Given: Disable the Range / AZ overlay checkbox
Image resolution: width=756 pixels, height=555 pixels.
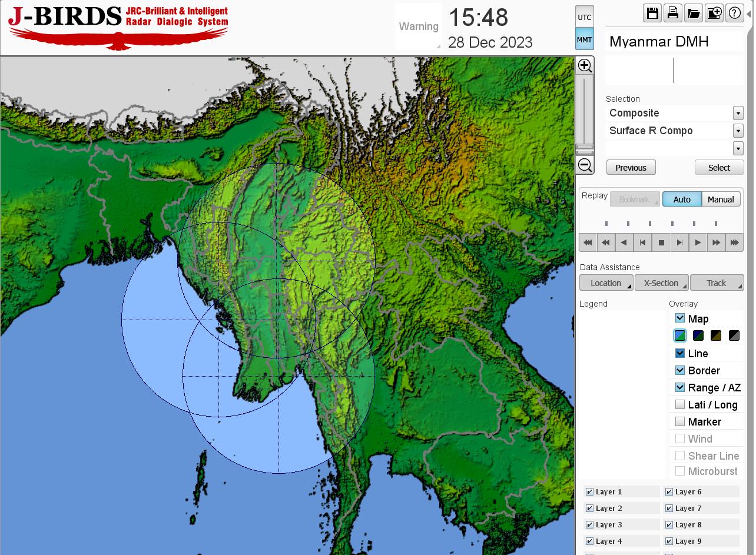Looking at the screenshot, I should [x=680, y=387].
